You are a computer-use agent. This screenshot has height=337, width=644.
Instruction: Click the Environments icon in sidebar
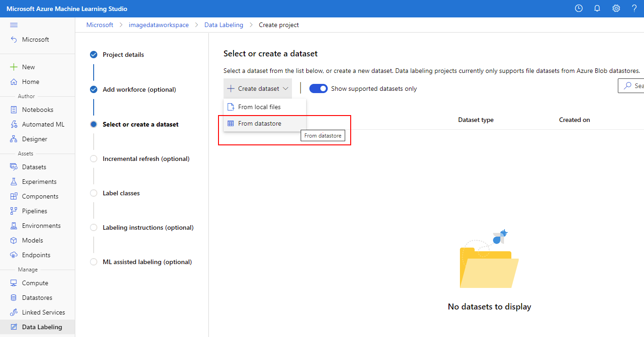tap(14, 226)
